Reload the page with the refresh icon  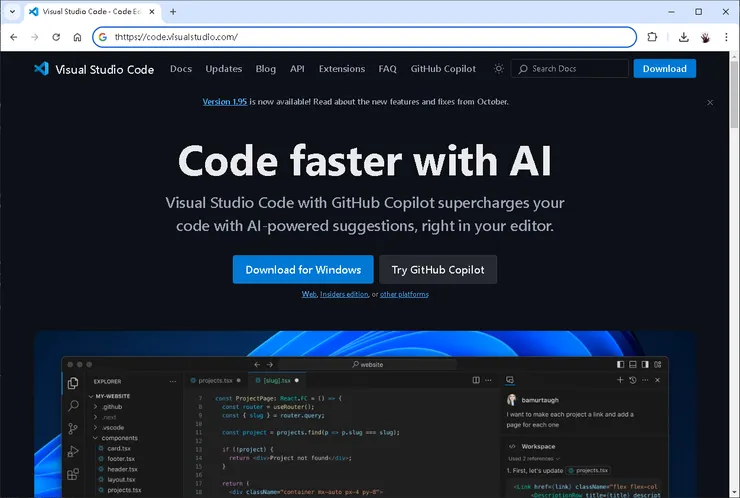tap(56, 37)
